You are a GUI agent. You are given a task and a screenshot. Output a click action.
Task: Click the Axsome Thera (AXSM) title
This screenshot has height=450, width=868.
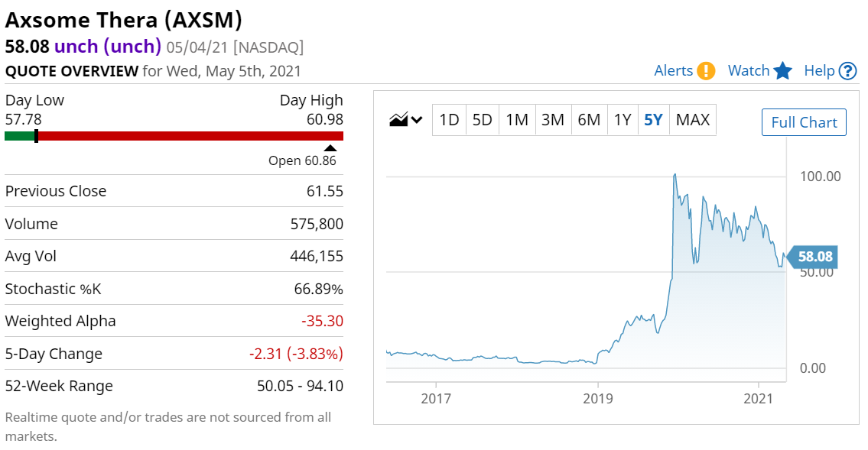123,20
